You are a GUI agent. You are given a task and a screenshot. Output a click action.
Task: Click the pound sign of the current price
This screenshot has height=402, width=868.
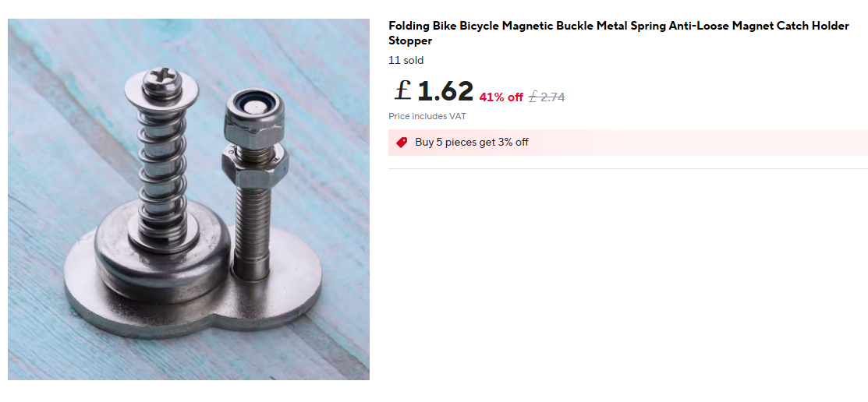pos(403,90)
